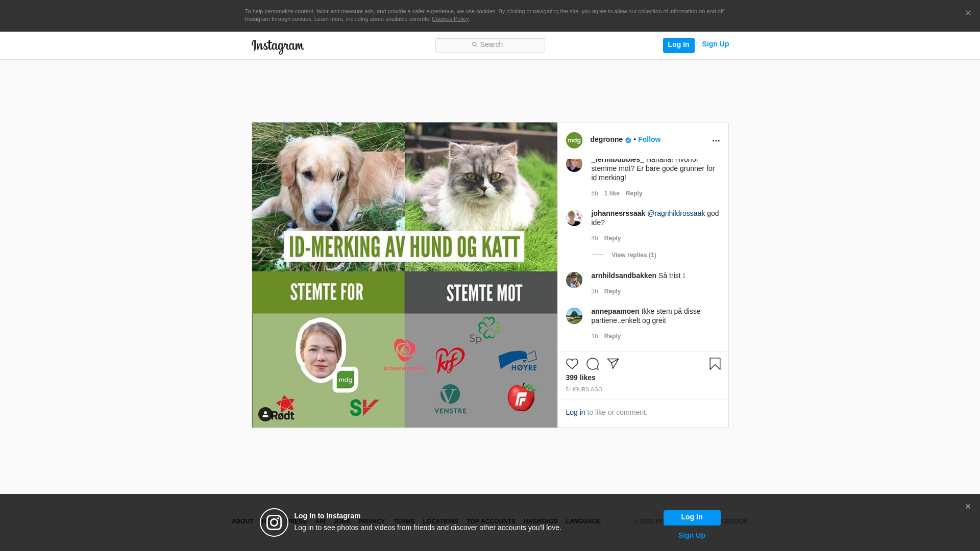This screenshot has width=980, height=551.
Task: Click the 4h comment timestamp
Action: pos(594,239)
